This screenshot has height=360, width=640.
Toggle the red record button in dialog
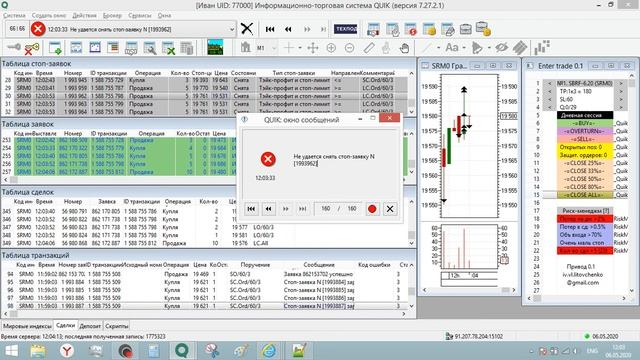click(x=372, y=209)
